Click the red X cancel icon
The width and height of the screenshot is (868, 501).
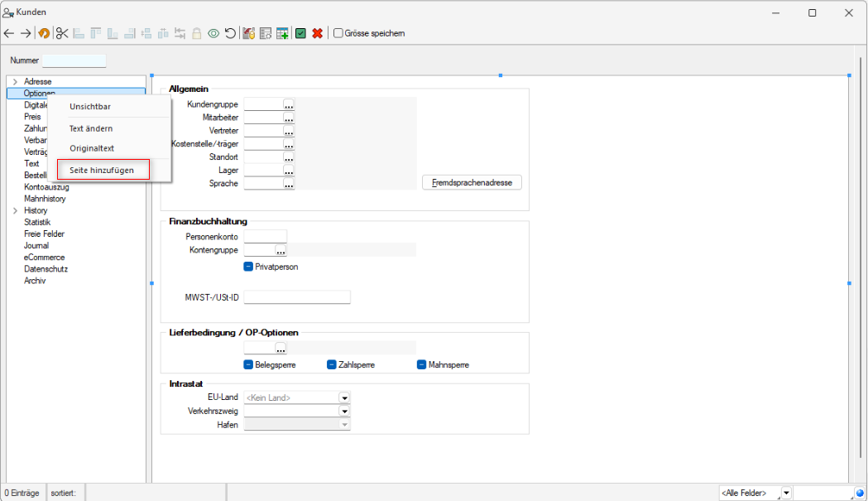pos(317,34)
